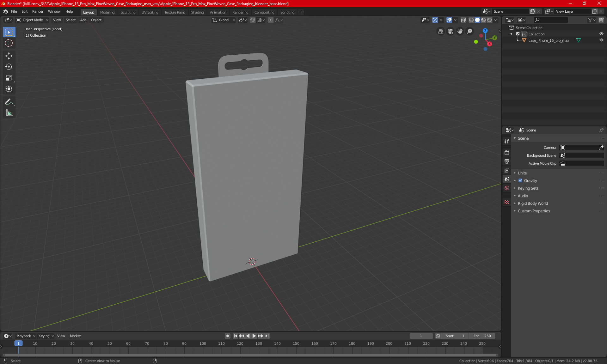Open the Render menu
The width and height of the screenshot is (607, 364).
point(38,11)
